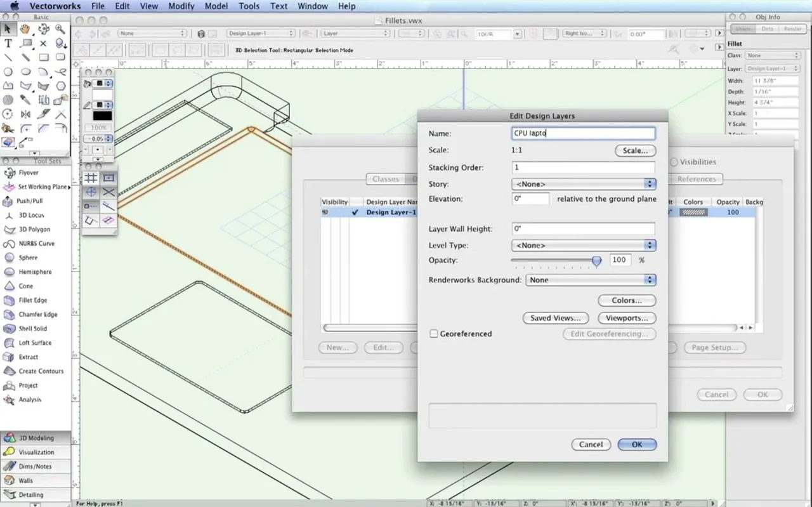Select the Pan hand tool
This screenshot has width=812, height=507.
(x=25, y=29)
